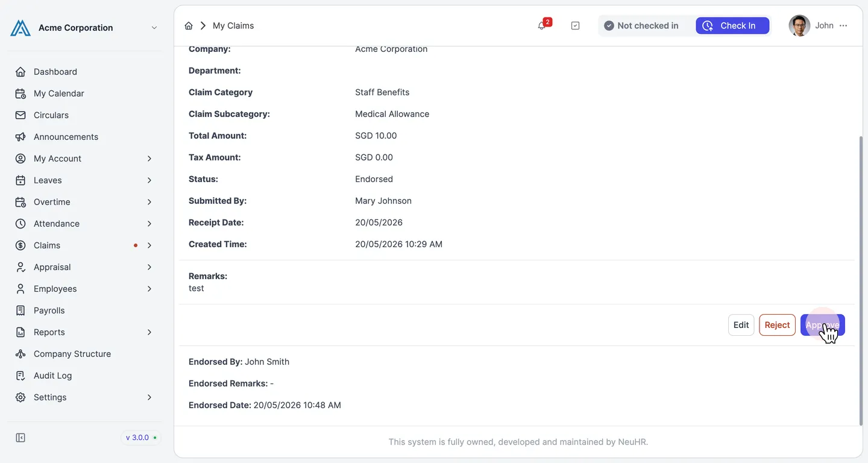Image resolution: width=868 pixels, height=463 pixels.
Task: Click the Acme Corporation logo icon
Action: [20, 28]
